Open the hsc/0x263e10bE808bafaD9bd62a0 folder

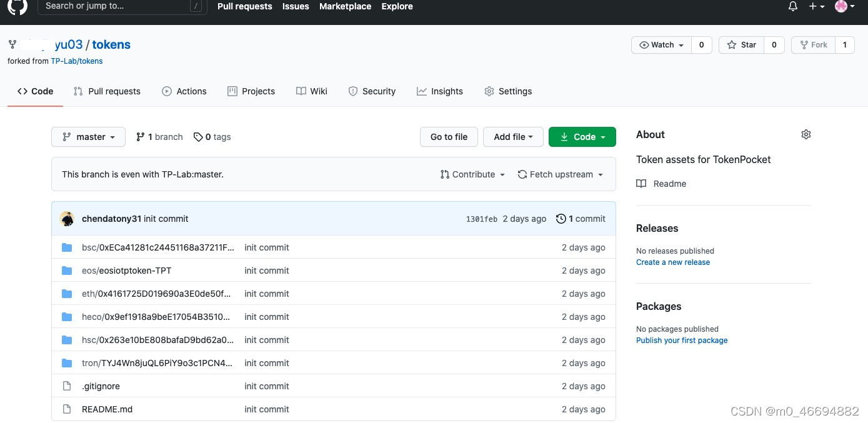[x=157, y=340]
